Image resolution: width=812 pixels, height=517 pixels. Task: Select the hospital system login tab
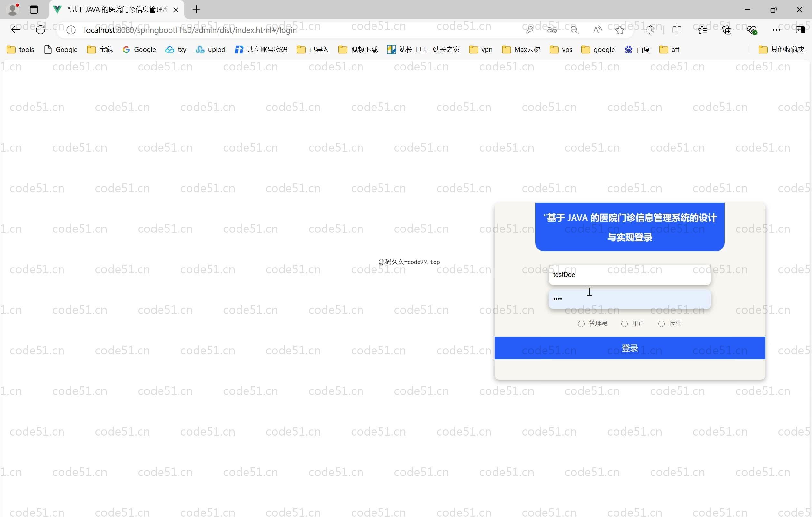pos(117,10)
